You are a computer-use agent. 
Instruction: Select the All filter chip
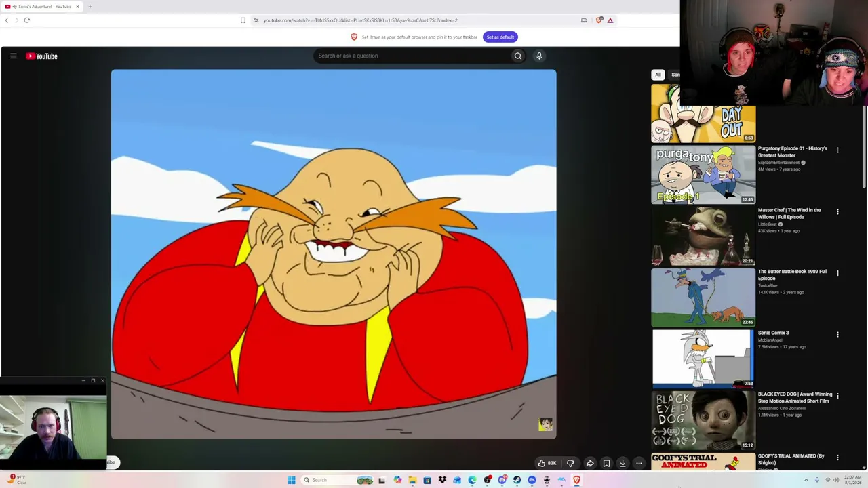[x=658, y=75]
